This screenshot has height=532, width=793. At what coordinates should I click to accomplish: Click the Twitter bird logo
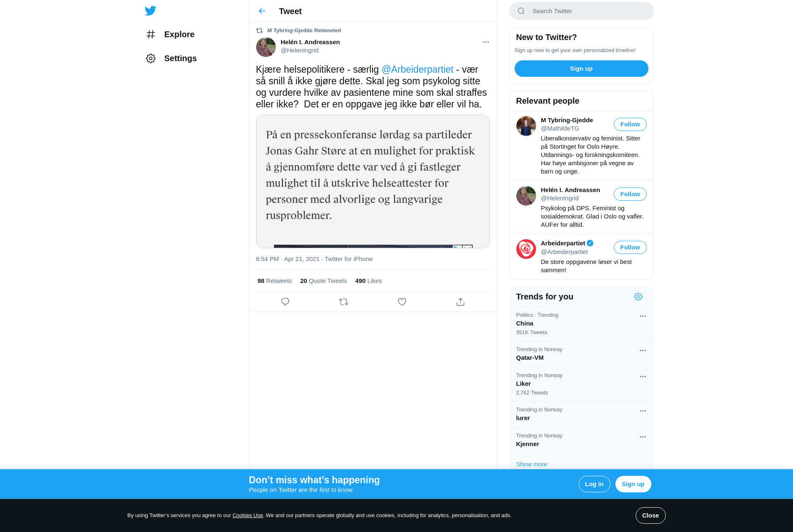click(150, 11)
